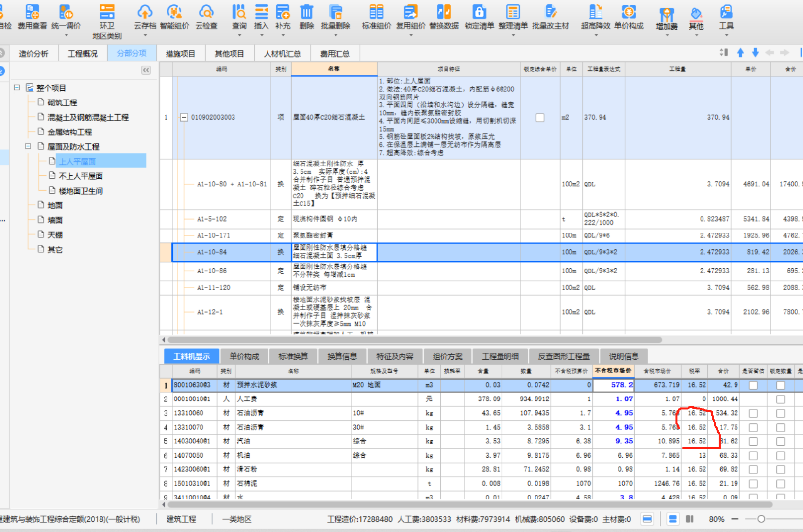Screen dimensions: 803x532
Task: Select the top-bottom split layout icon
Action: (x=673, y=519)
